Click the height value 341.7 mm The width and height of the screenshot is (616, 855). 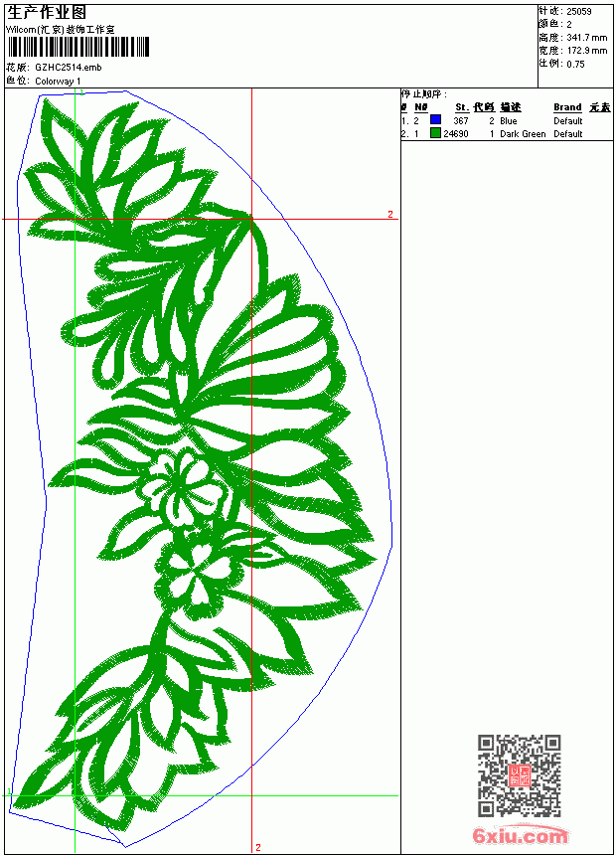(586, 38)
